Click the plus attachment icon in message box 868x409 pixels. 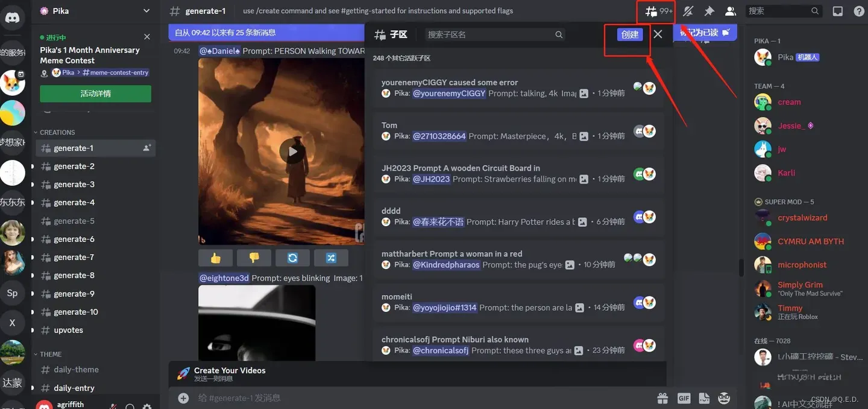[x=183, y=398]
